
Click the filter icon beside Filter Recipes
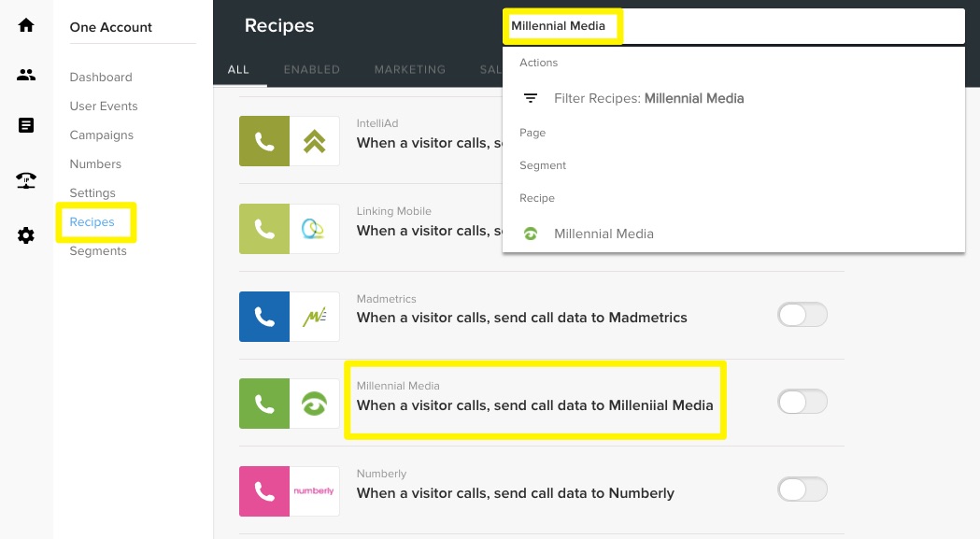tap(530, 98)
